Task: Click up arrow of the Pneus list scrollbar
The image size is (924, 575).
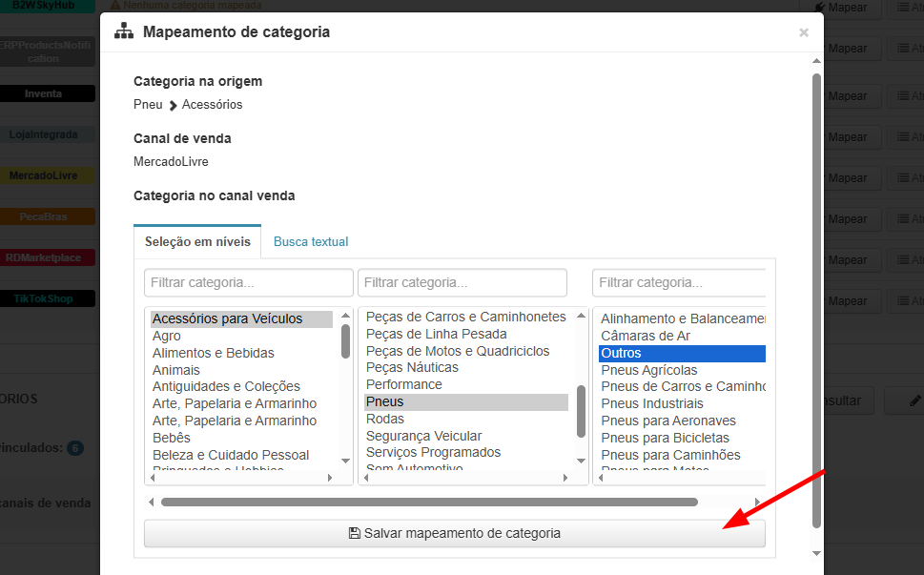Action: 581,316
